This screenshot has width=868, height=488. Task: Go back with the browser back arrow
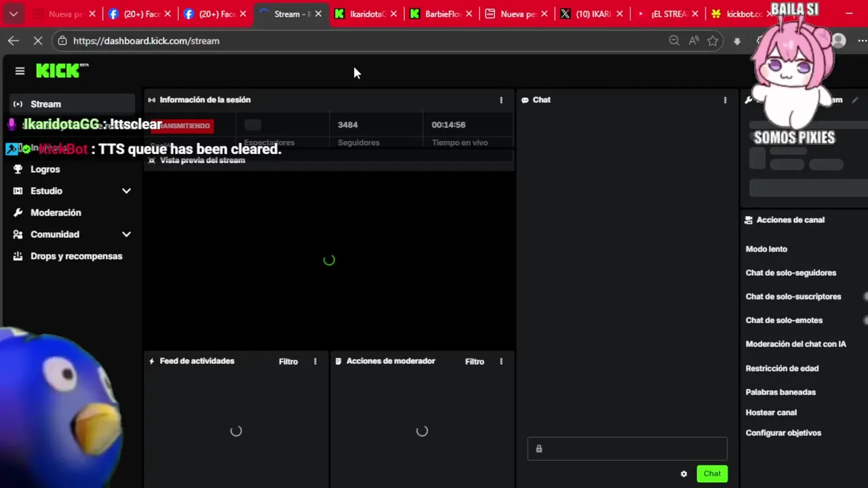coord(14,41)
